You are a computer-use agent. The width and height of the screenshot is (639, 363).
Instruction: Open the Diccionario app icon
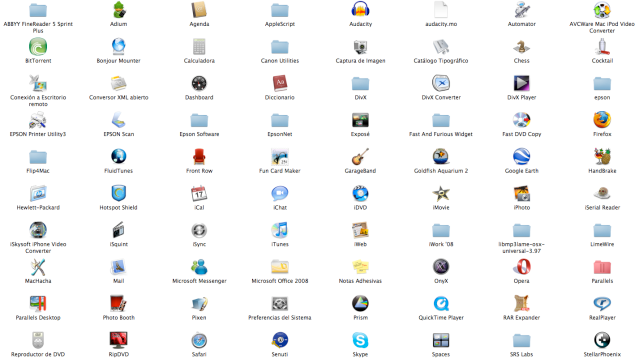(280, 83)
